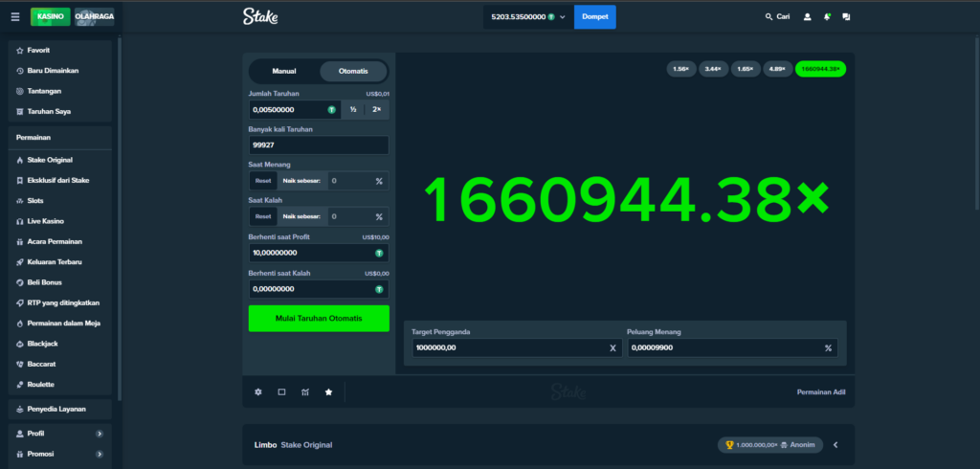Open Penyedia Layanan in the sidebar
Image resolution: width=980 pixels, height=469 pixels.
pyautogui.click(x=60, y=409)
